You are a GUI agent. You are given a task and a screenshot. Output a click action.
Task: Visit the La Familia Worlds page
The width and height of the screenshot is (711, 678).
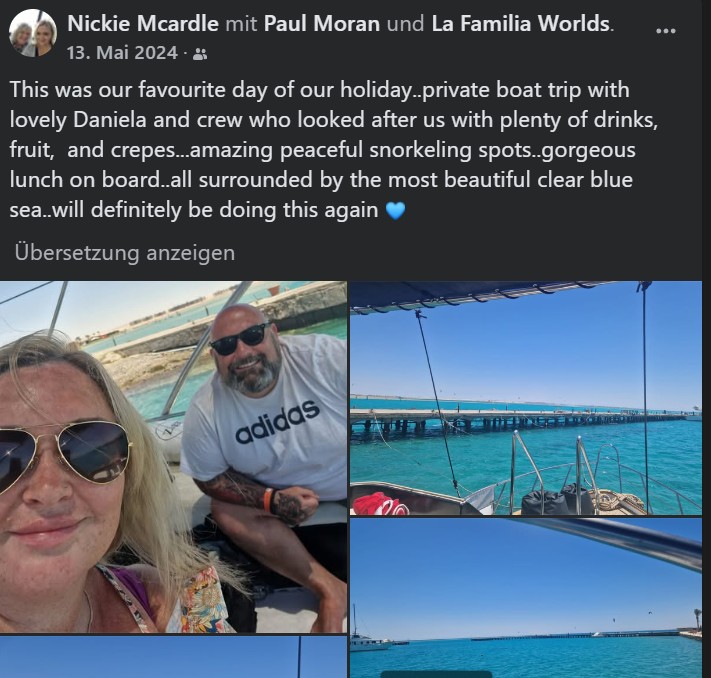coord(520,23)
